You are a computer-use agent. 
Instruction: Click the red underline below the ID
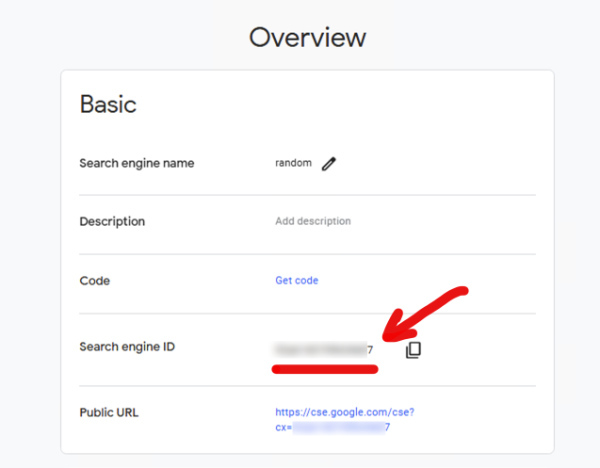(x=324, y=369)
